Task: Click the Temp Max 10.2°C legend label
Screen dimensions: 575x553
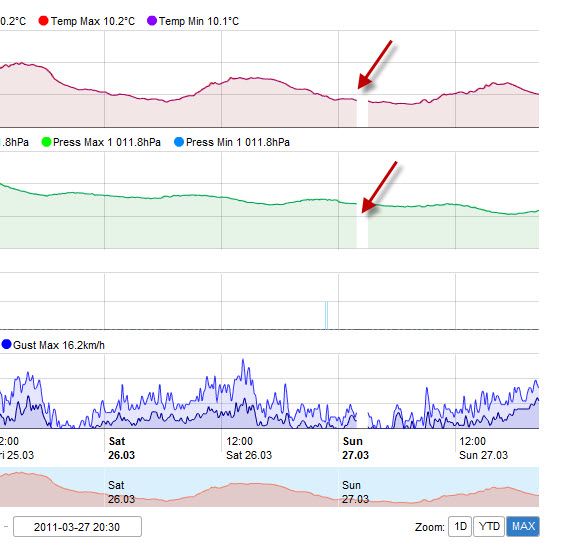Action: click(x=93, y=21)
